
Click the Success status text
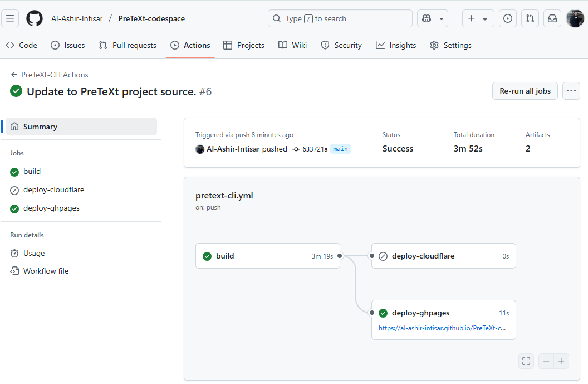coord(398,149)
